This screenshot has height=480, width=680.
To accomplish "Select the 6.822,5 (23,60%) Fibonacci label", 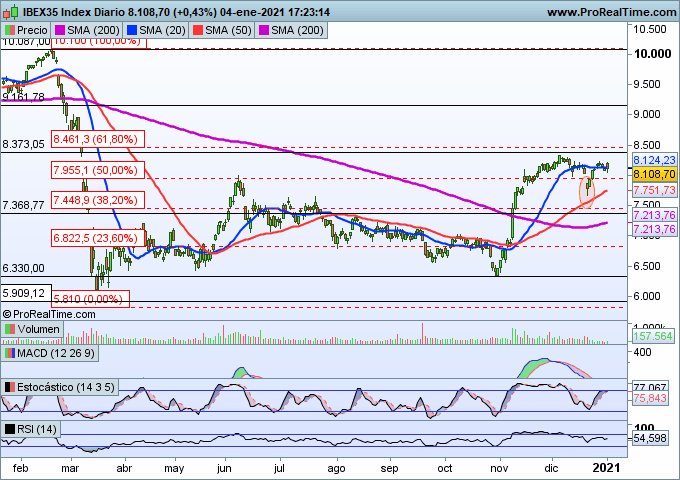I will pos(98,238).
